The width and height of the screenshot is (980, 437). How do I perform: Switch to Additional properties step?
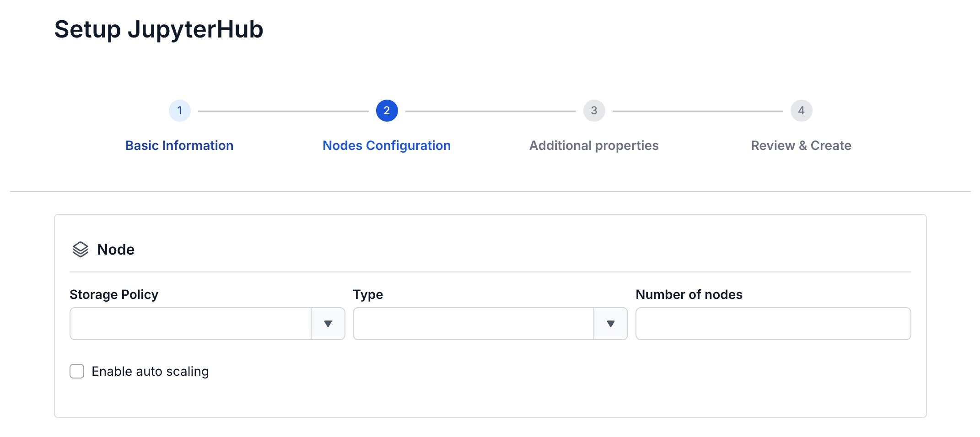click(x=594, y=145)
